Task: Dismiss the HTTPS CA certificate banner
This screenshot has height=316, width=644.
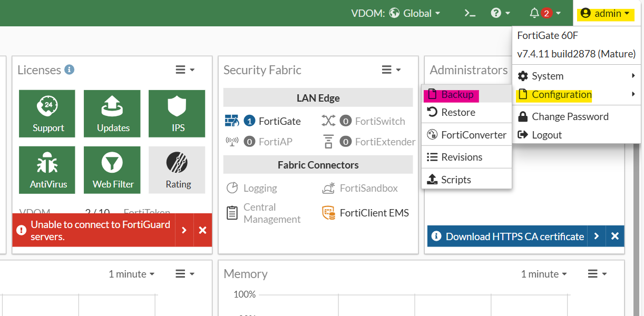Action: 615,236
